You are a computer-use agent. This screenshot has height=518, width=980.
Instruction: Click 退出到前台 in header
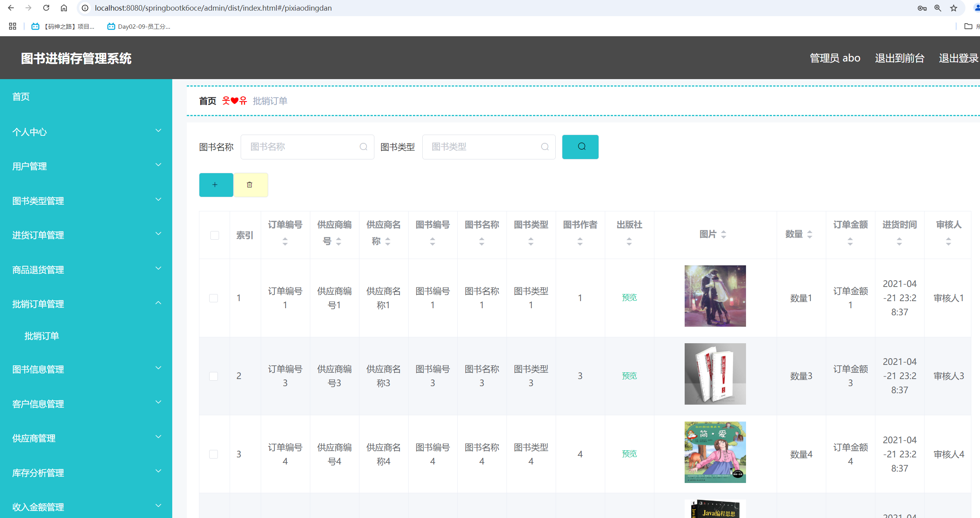point(900,58)
